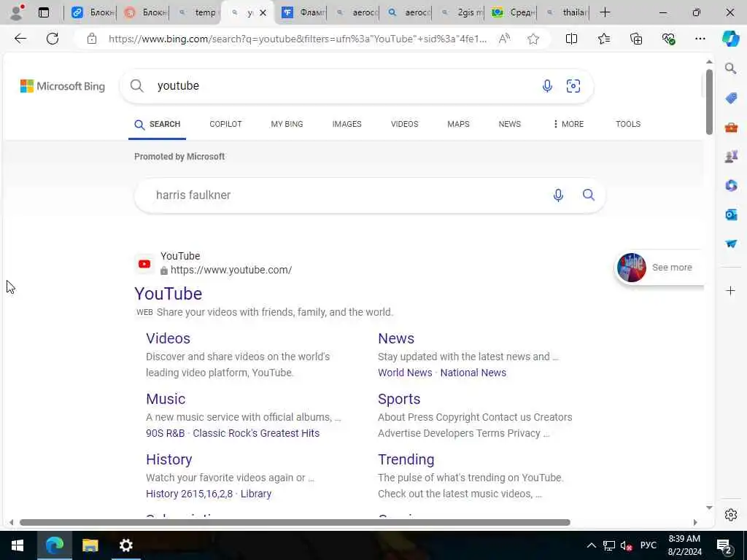Open the World News link
The height and width of the screenshot is (560, 747).
coord(405,373)
